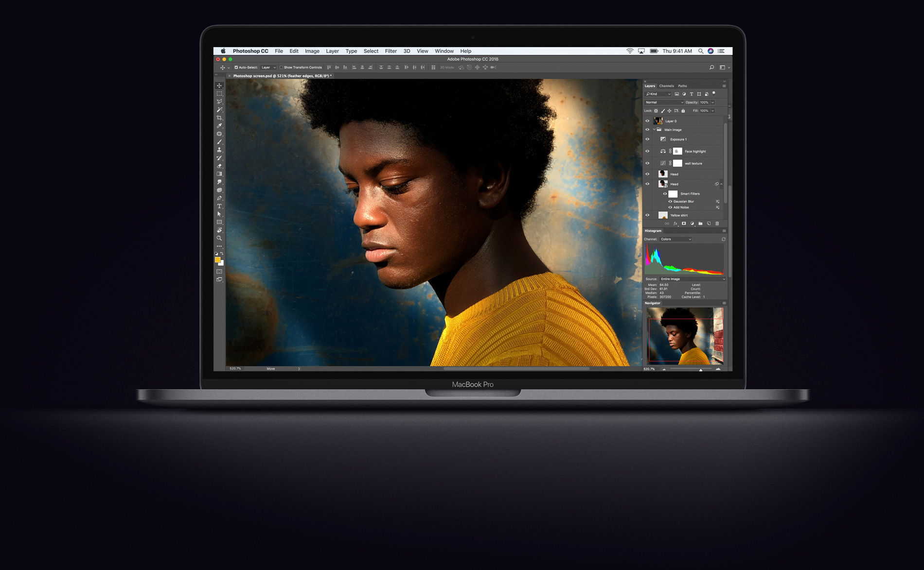Click the swap foreground/background colors arrow
The image size is (924, 570).
(222, 254)
